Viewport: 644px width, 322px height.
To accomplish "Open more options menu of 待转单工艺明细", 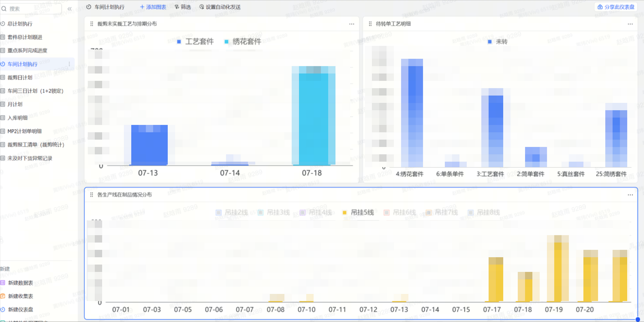I will point(630,24).
